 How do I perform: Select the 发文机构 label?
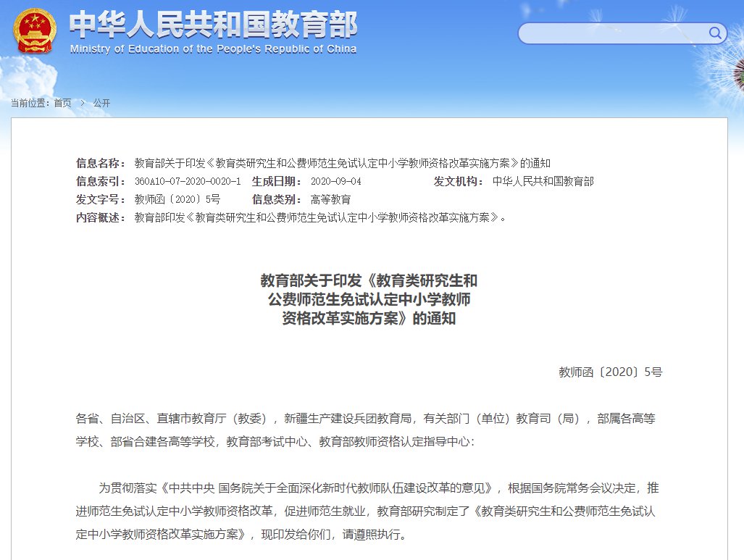point(459,181)
